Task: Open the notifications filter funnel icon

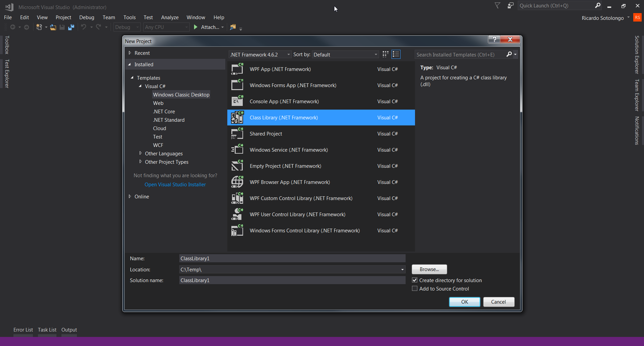Action: (x=498, y=5)
